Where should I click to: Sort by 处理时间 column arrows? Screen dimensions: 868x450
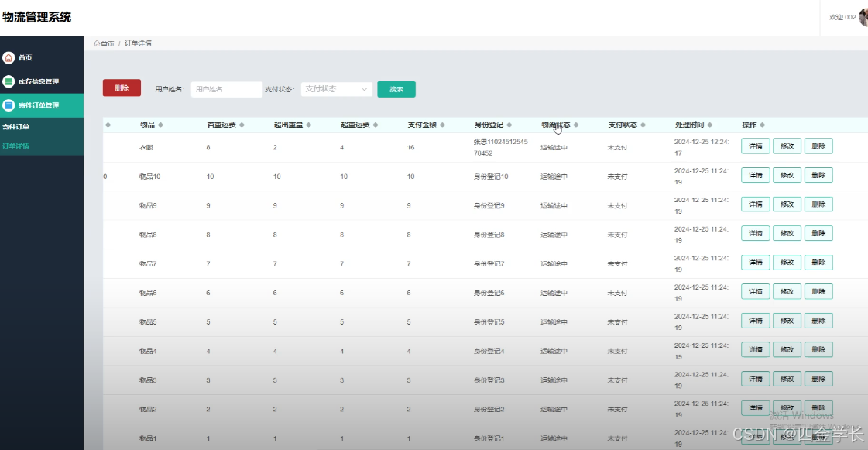[710, 125]
